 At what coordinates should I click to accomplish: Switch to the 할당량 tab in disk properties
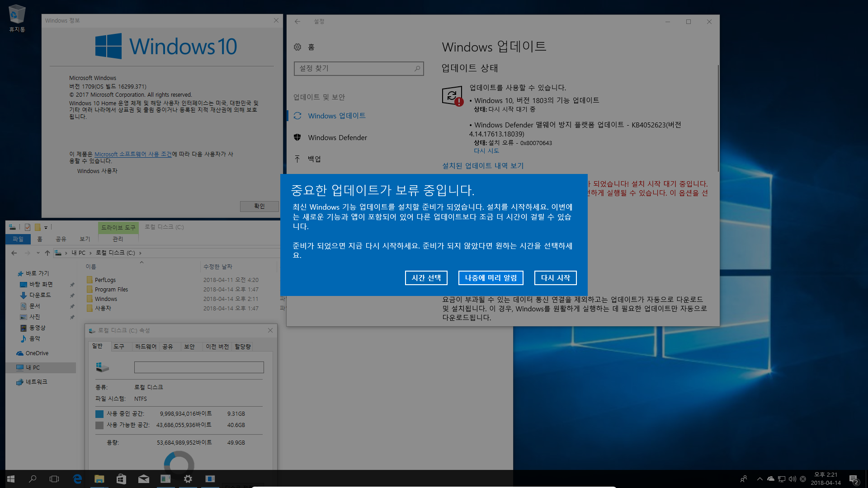point(243,347)
